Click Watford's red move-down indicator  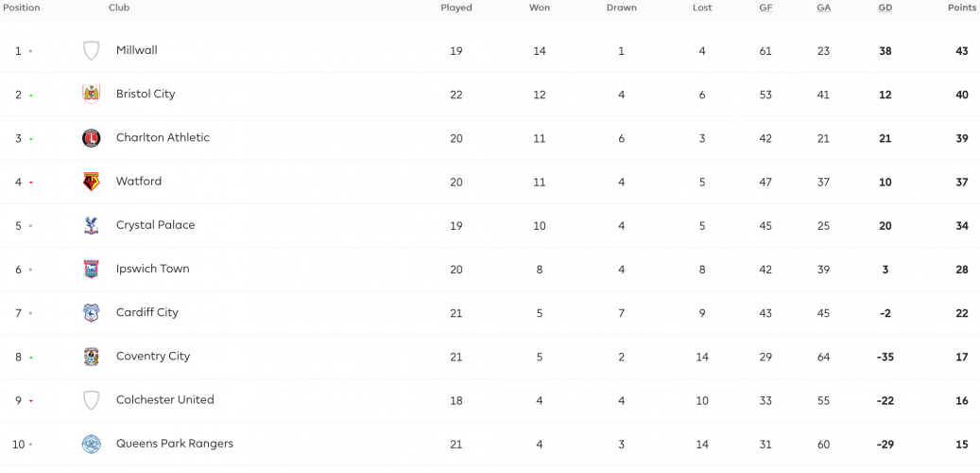point(30,183)
